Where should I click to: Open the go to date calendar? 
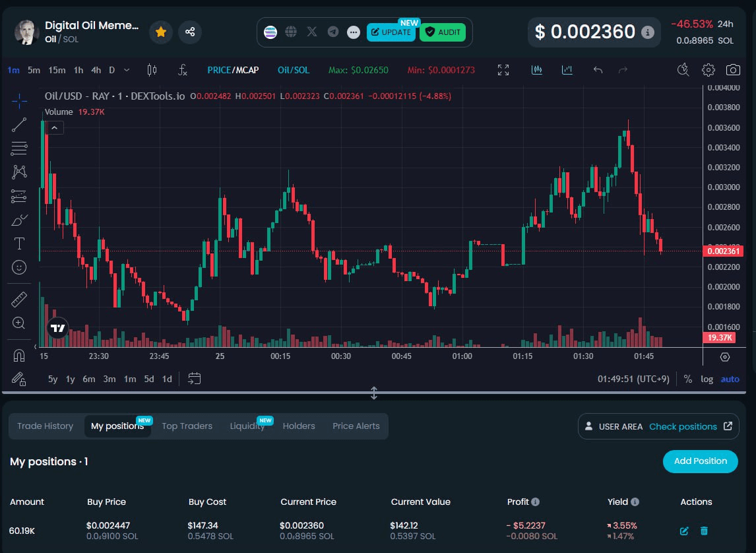pos(194,379)
